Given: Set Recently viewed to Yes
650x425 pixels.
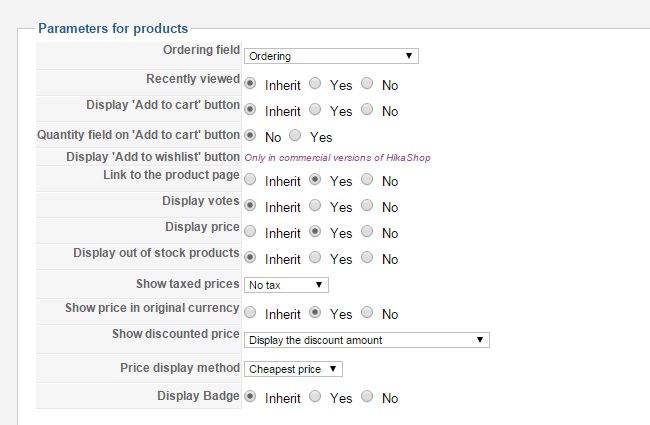Looking at the screenshot, I should [x=315, y=84].
